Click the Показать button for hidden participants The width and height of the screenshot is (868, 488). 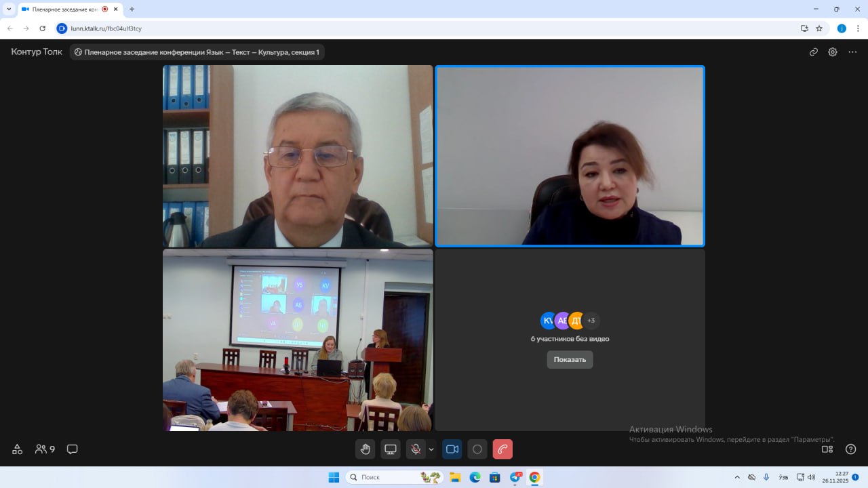pyautogui.click(x=570, y=359)
